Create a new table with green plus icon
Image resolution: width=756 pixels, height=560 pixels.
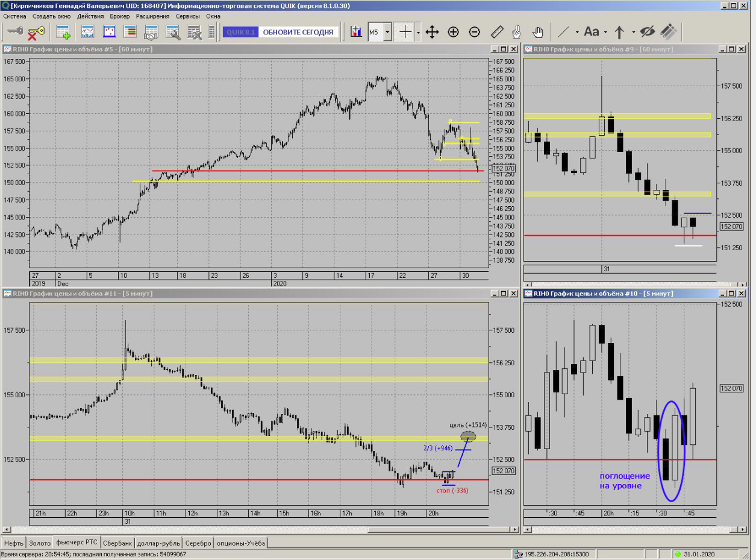click(x=63, y=32)
